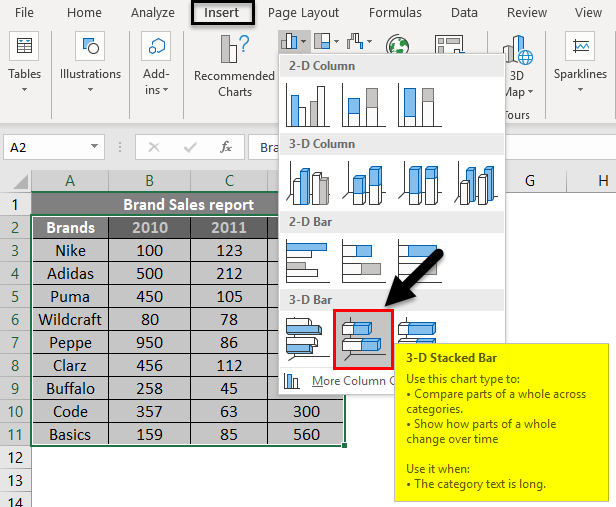This screenshot has width=616, height=507.
Task: Click the highlighted 3-D Stacked Bar chart
Action: tap(363, 337)
